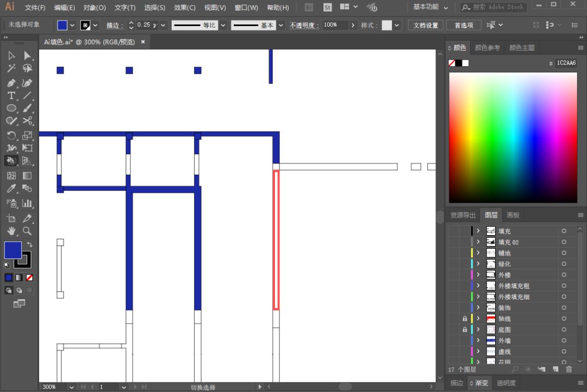This screenshot has width=587, height=392.
Task: Delete selected layer with trash icon
Action: [x=569, y=369]
